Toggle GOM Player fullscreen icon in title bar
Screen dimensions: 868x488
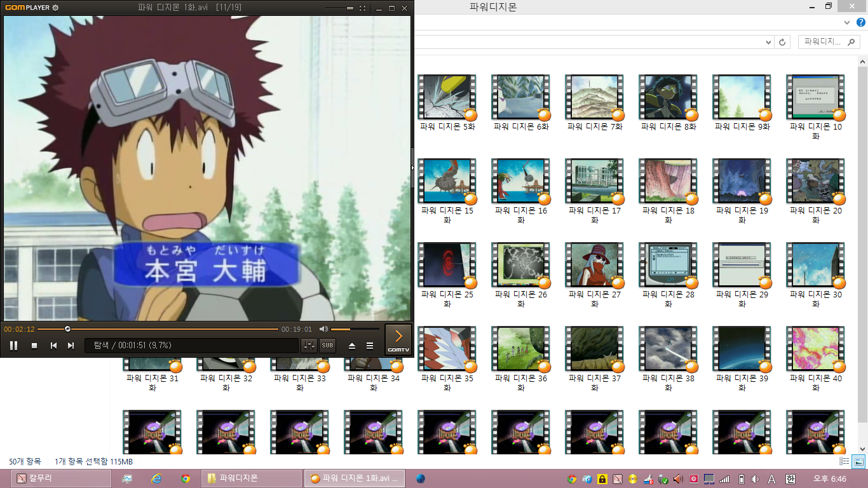(x=363, y=8)
